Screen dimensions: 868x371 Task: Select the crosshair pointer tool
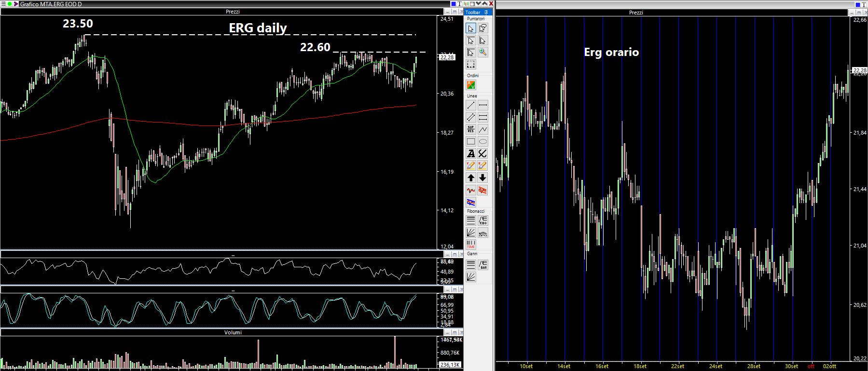(x=471, y=52)
